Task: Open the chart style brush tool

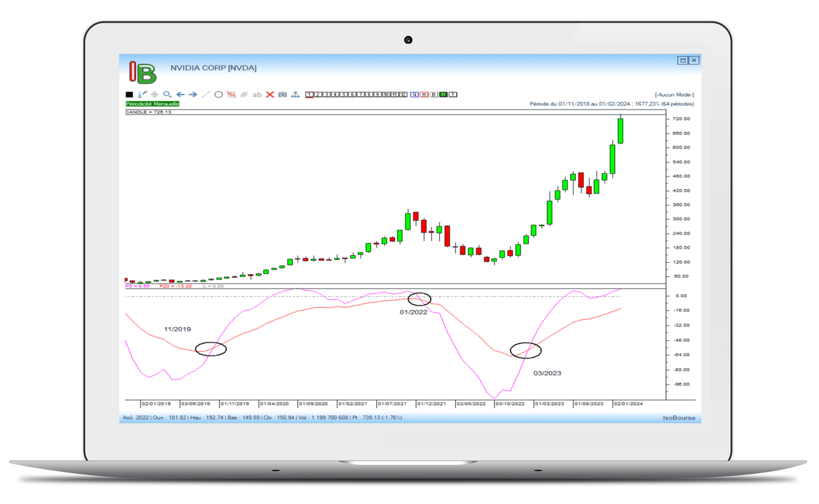Action: click(142, 94)
